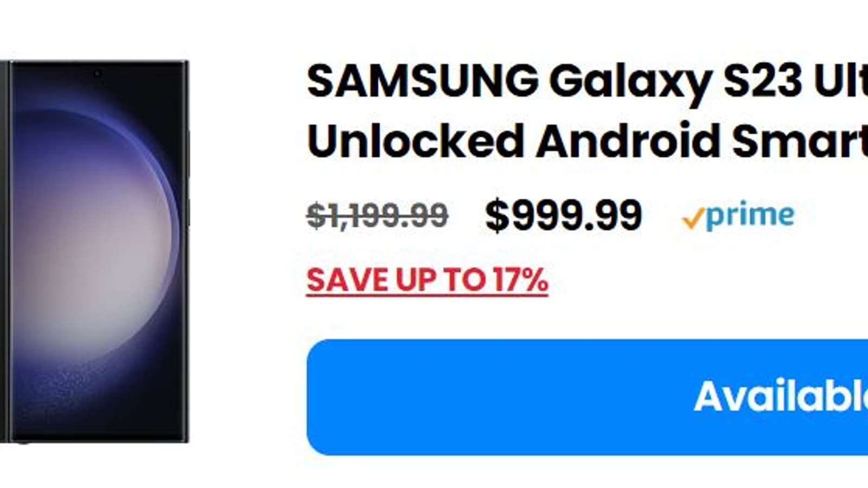Select the word "Galaxy" in the title
This screenshot has width=868, height=488.
[629, 81]
